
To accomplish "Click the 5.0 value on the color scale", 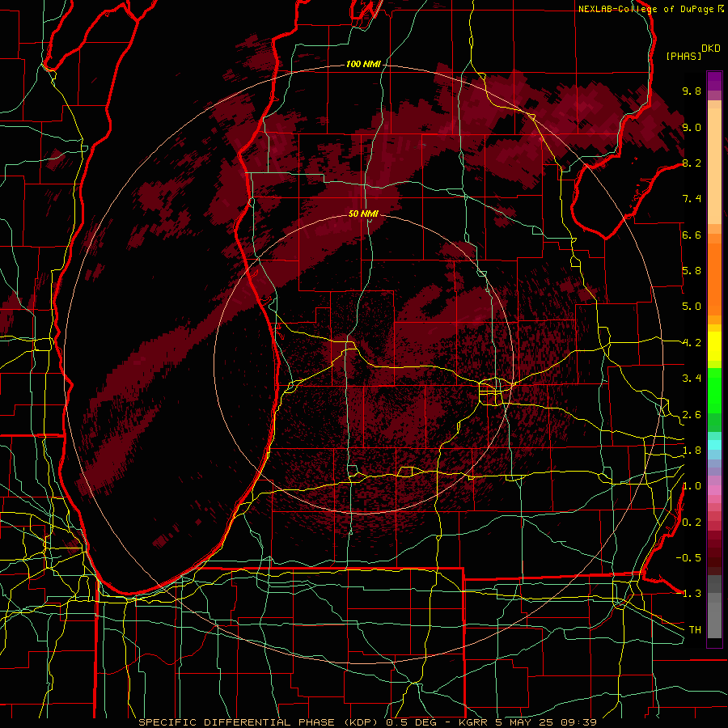I will pyautogui.click(x=692, y=307).
